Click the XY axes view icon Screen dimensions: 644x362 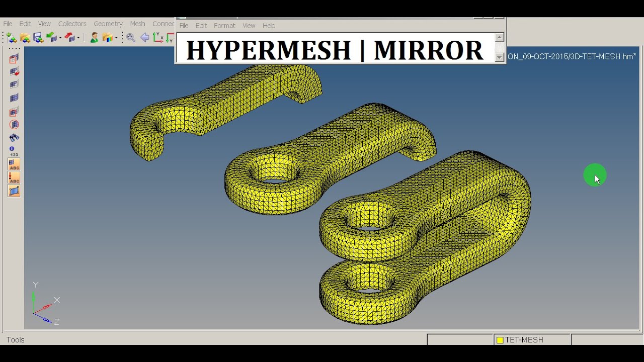coord(158,38)
